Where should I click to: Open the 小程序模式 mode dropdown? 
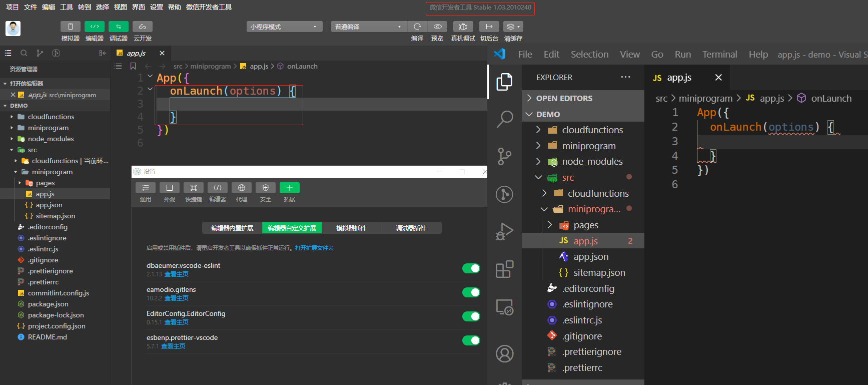tap(284, 27)
